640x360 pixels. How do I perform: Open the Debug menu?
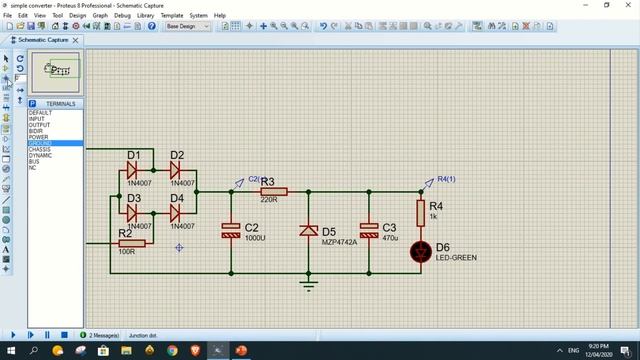pyautogui.click(x=122, y=16)
